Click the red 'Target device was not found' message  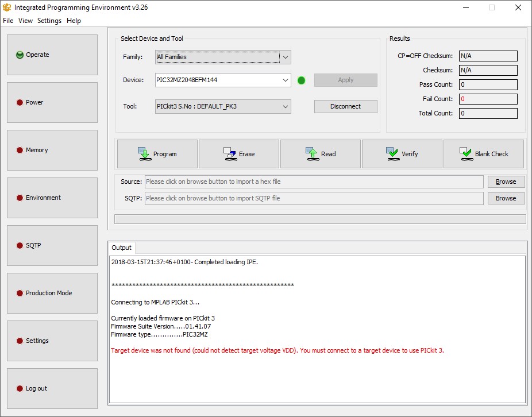tap(277, 350)
